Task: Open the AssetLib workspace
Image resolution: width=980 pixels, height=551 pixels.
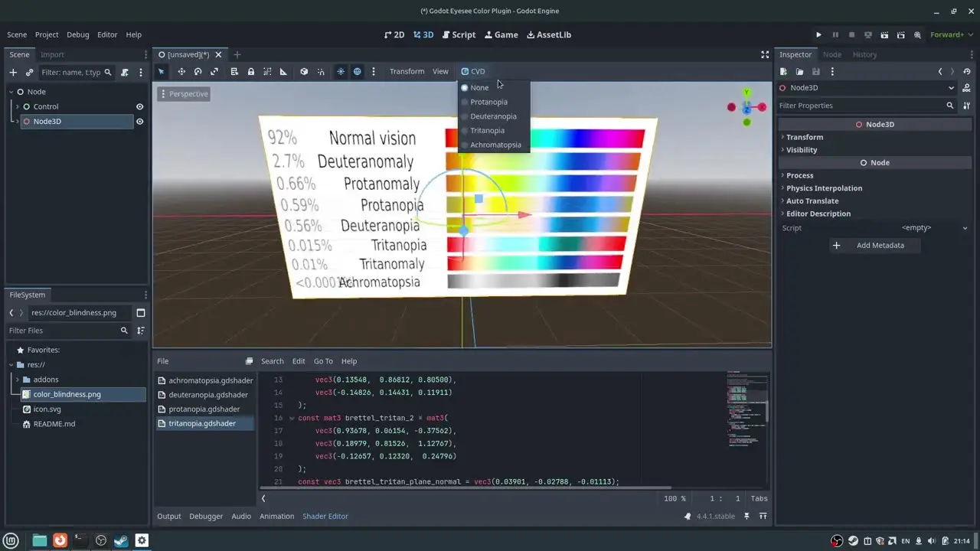Action: (549, 34)
